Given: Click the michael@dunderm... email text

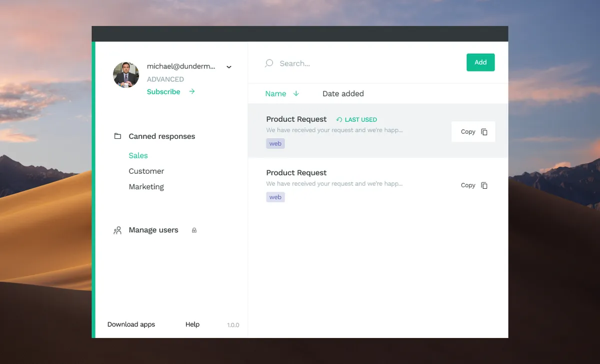Looking at the screenshot, I should pos(181,66).
